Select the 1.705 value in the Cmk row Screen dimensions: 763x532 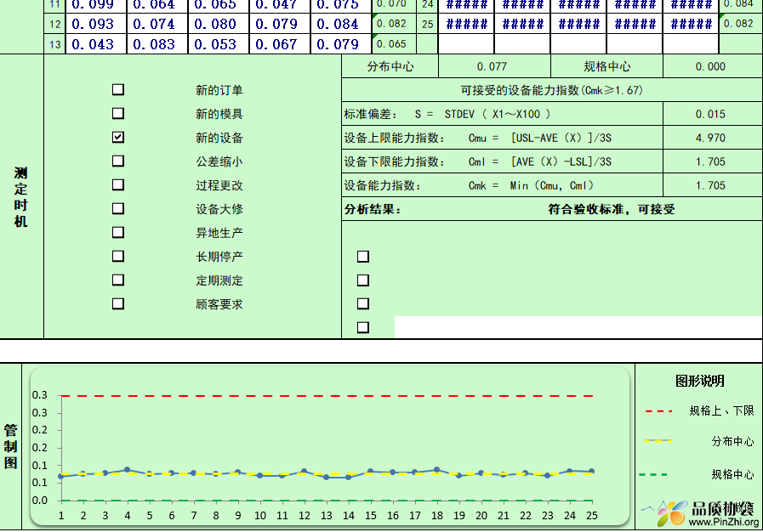pos(713,185)
